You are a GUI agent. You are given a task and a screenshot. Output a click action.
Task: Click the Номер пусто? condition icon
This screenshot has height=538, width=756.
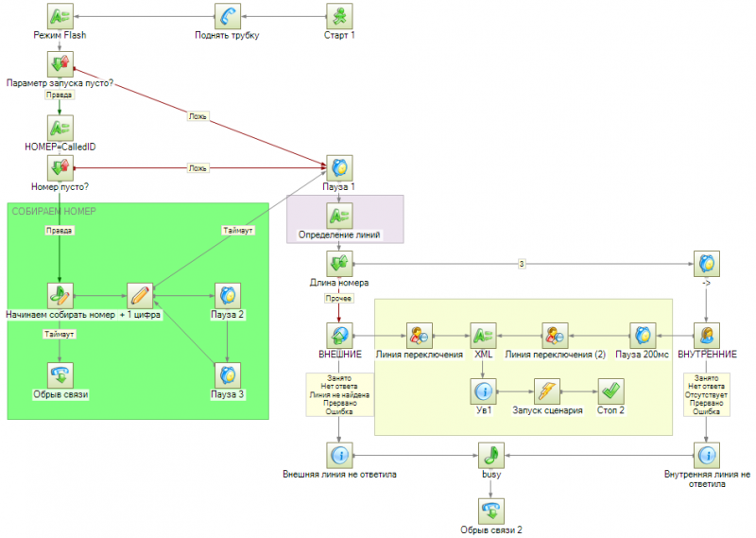(x=60, y=168)
